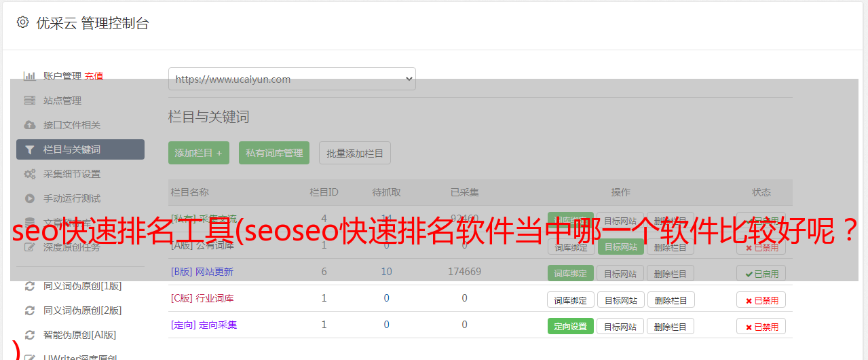
Task: Click the server icon next to 站点管理
Action: (x=29, y=101)
